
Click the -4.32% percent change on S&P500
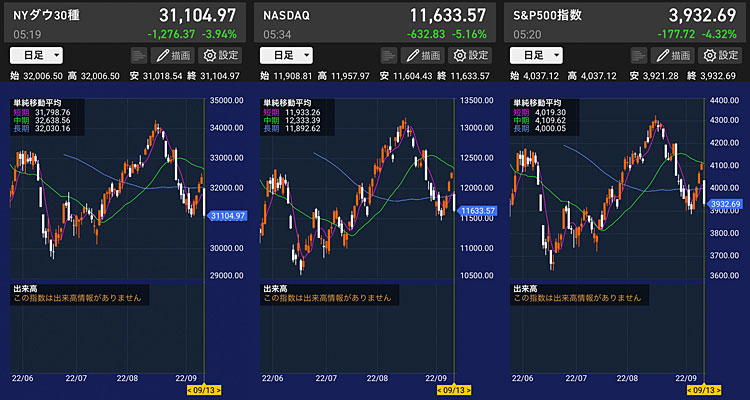click(719, 34)
